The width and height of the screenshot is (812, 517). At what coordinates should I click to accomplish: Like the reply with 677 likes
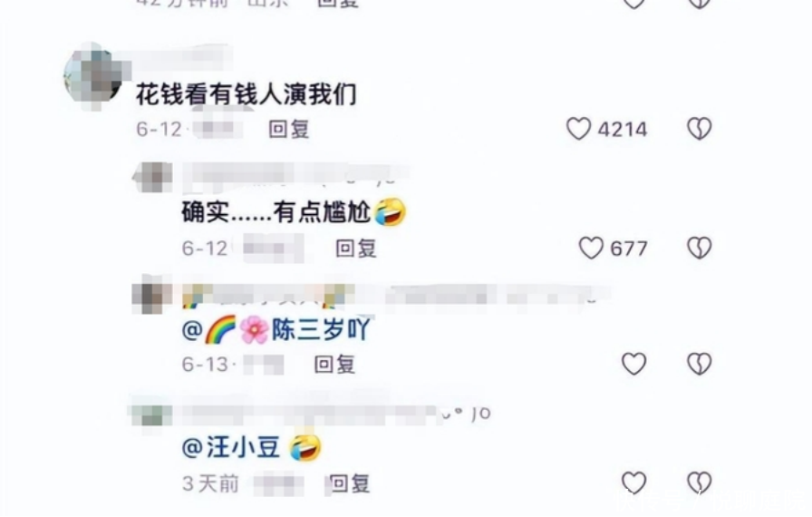[x=590, y=248]
